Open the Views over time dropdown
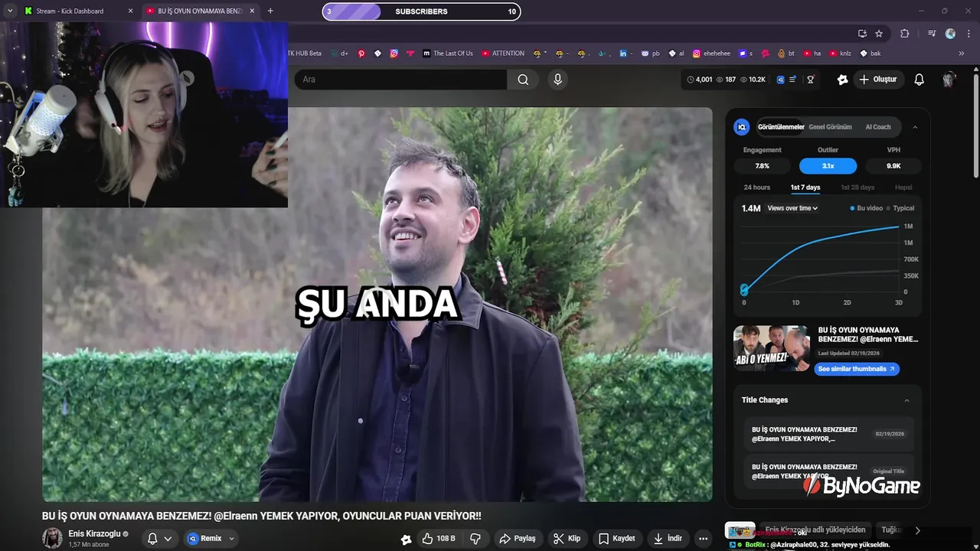The width and height of the screenshot is (980, 551). click(792, 208)
